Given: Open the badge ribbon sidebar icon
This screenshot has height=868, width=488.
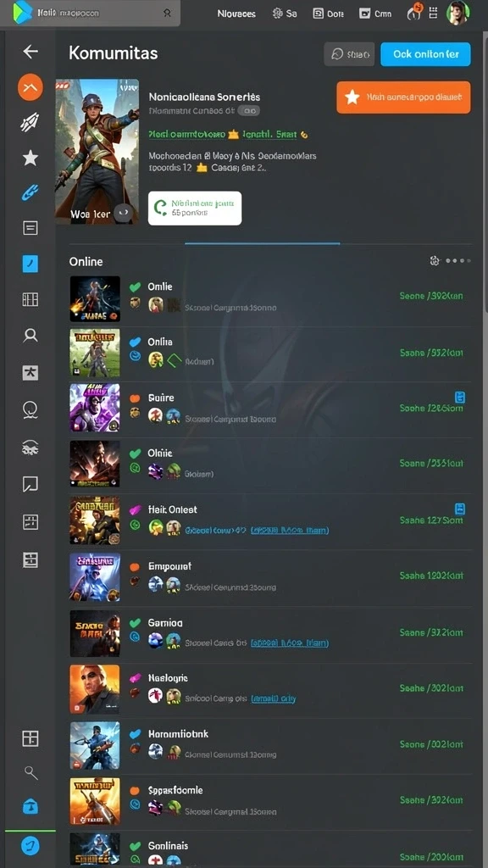Looking at the screenshot, I should click(x=30, y=409).
